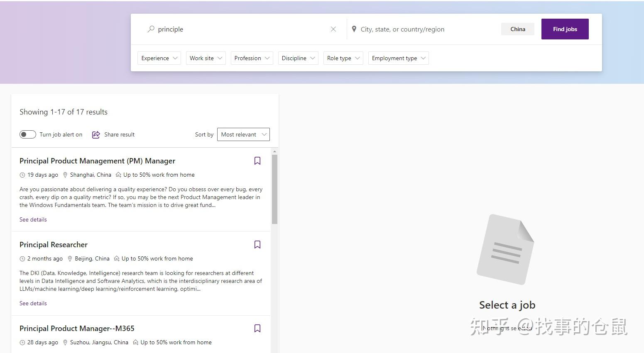Image resolution: width=644 pixels, height=353 pixels.
Task: Bookmark Principal Product Manager--M365 job
Action: 257,329
